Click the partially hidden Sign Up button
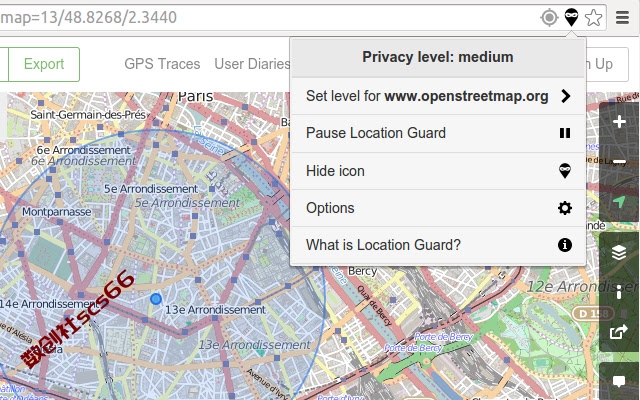Viewport: 640px width, 400px height. [x=607, y=64]
